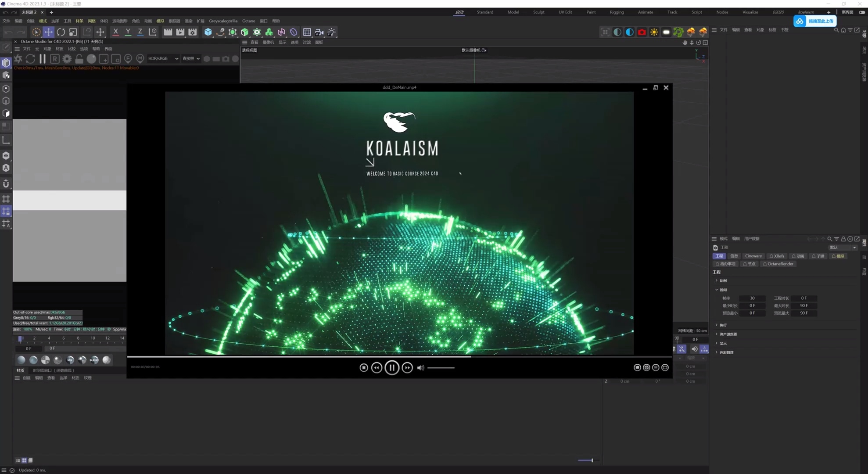Select the BLEND material thumbnail
The width and height of the screenshot is (868, 474).
[94, 360]
